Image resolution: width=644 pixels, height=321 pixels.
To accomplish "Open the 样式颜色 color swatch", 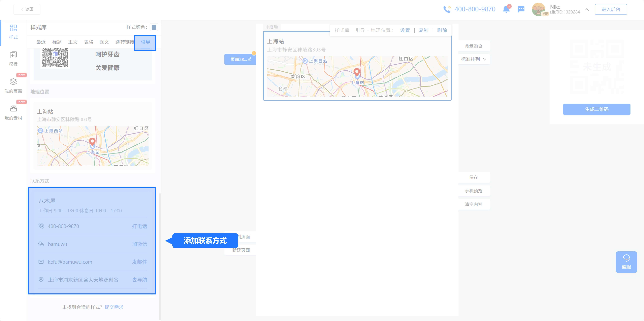I will [x=154, y=27].
